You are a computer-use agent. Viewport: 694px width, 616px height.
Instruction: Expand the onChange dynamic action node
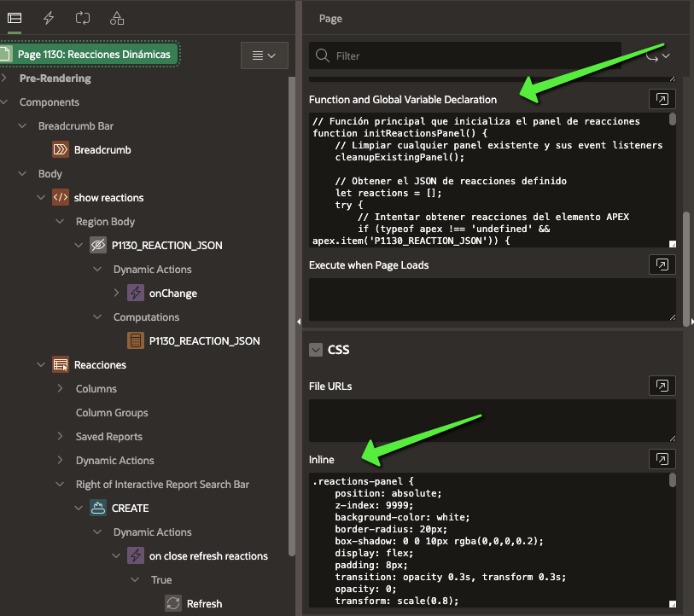pos(117,293)
